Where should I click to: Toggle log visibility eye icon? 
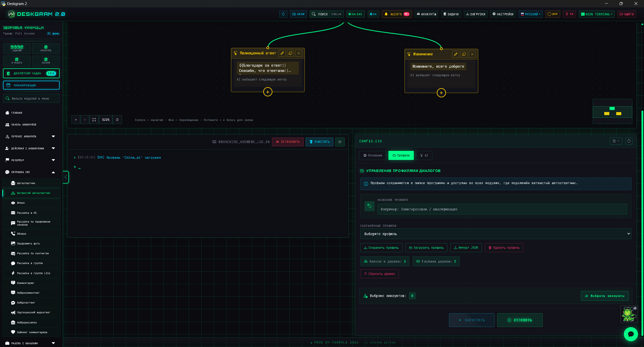pyautogui.click(x=340, y=142)
